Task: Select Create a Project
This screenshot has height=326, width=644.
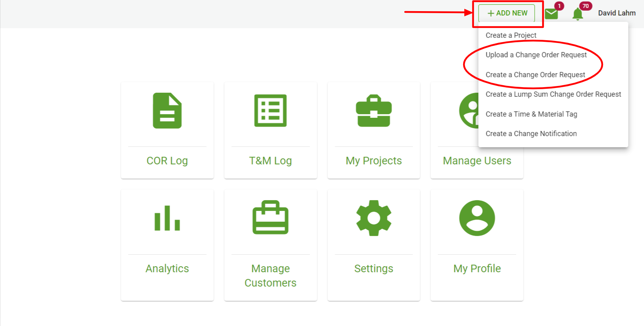Action: (x=511, y=35)
